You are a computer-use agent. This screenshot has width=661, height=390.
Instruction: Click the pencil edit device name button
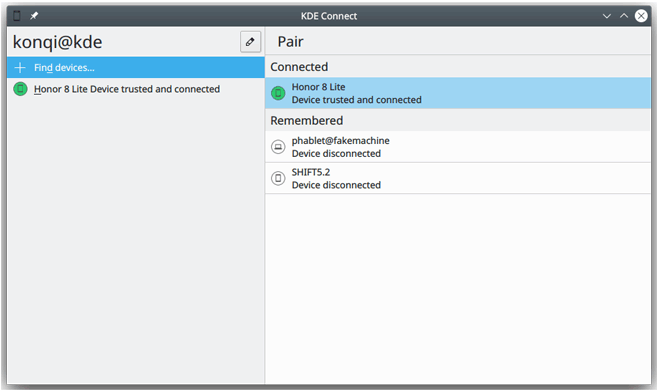click(250, 42)
